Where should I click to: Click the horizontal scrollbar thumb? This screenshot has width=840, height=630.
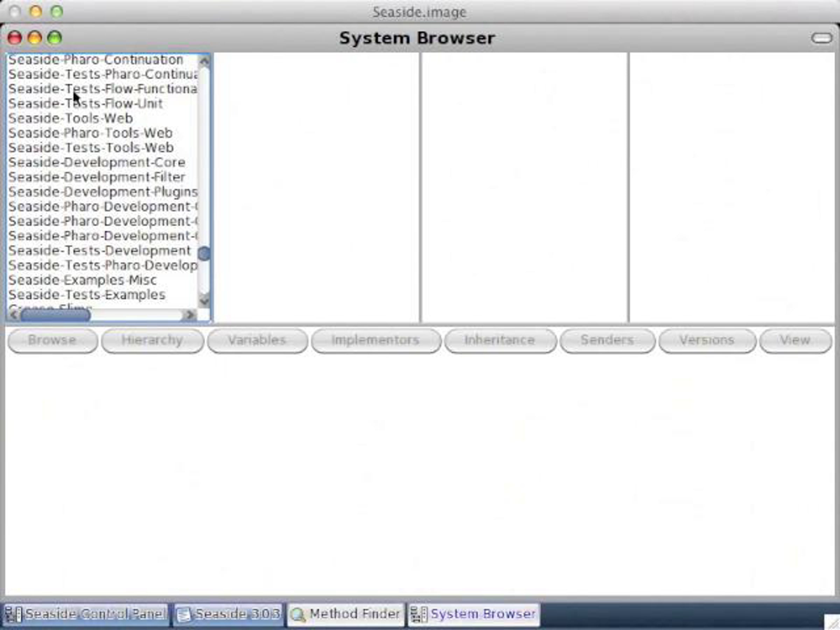coord(55,315)
